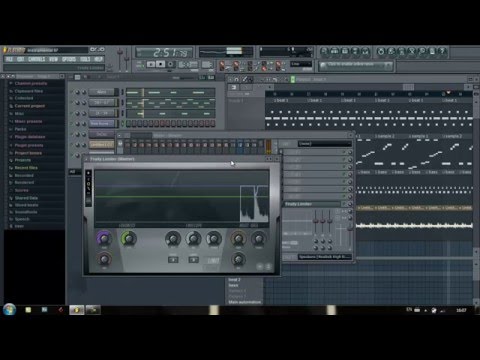
Task: Click the transport Stop button
Action: [161, 64]
